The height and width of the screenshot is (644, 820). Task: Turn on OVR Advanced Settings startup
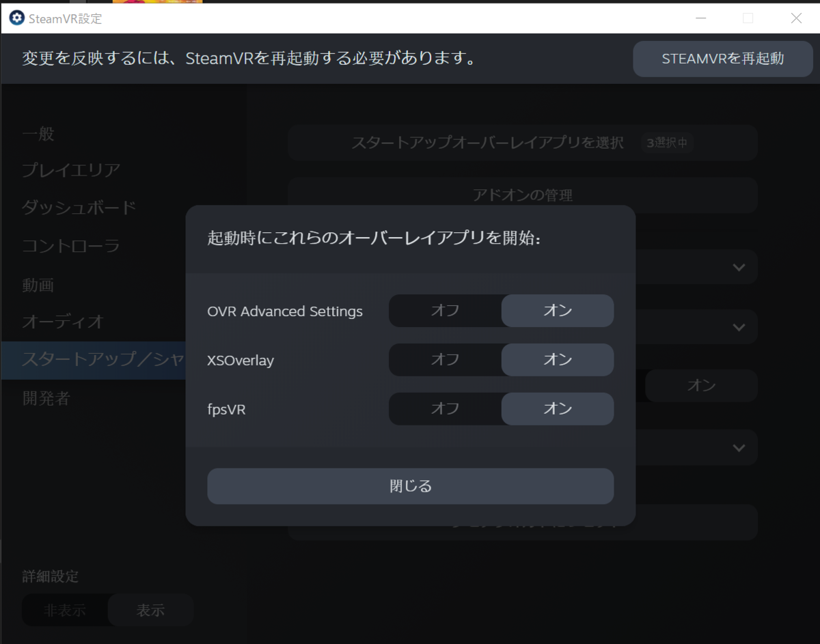click(x=558, y=311)
